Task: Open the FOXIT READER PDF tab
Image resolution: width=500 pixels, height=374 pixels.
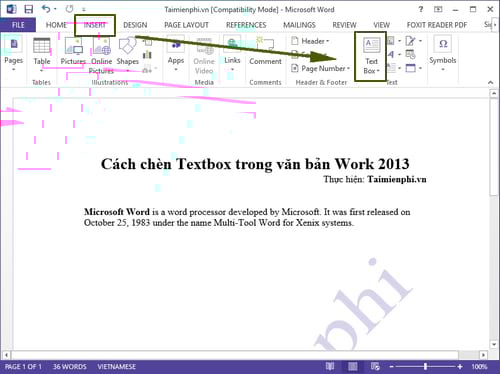Action: click(437, 25)
